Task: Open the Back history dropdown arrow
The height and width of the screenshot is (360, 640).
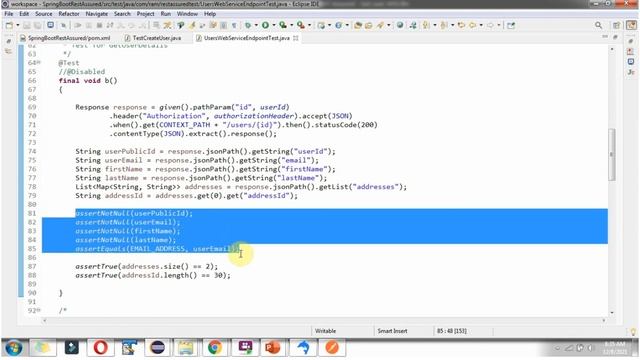Action: click(481, 25)
